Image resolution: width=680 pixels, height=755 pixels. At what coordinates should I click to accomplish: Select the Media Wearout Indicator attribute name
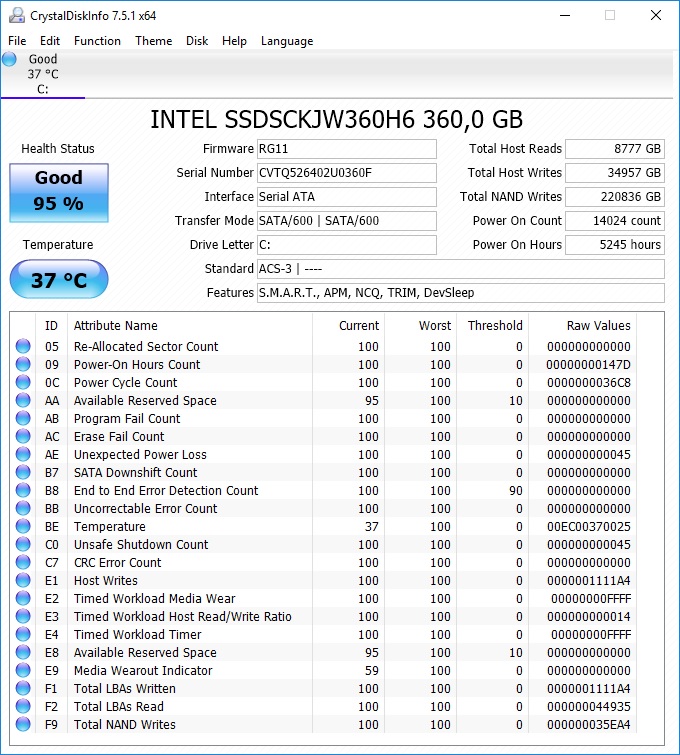click(x=143, y=670)
